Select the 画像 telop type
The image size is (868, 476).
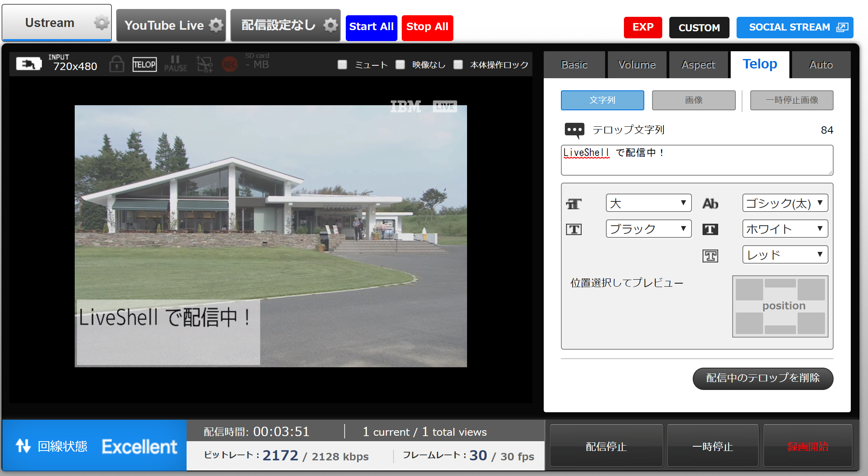tap(694, 100)
